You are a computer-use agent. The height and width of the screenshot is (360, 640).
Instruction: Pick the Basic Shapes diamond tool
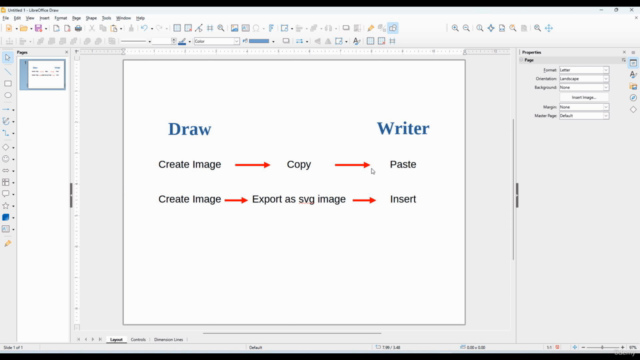(x=6, y=147)
